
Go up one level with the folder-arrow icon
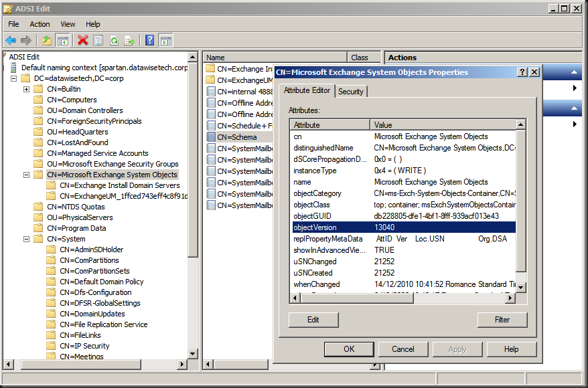[x=47, y=40]
